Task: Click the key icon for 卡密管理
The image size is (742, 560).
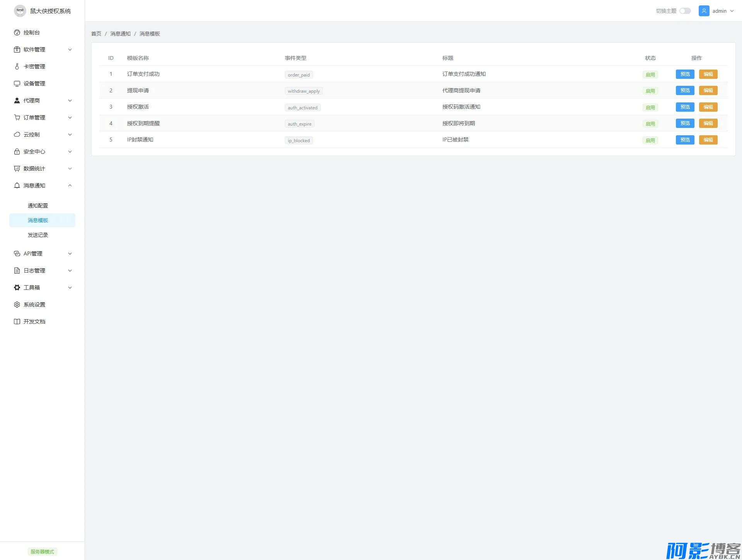Action: 17,66
